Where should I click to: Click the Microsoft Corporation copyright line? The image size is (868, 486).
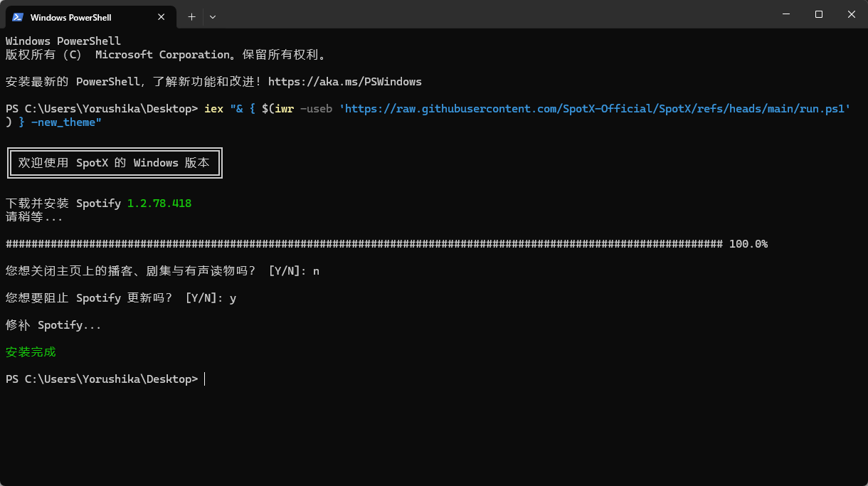(x=166, y=55)
